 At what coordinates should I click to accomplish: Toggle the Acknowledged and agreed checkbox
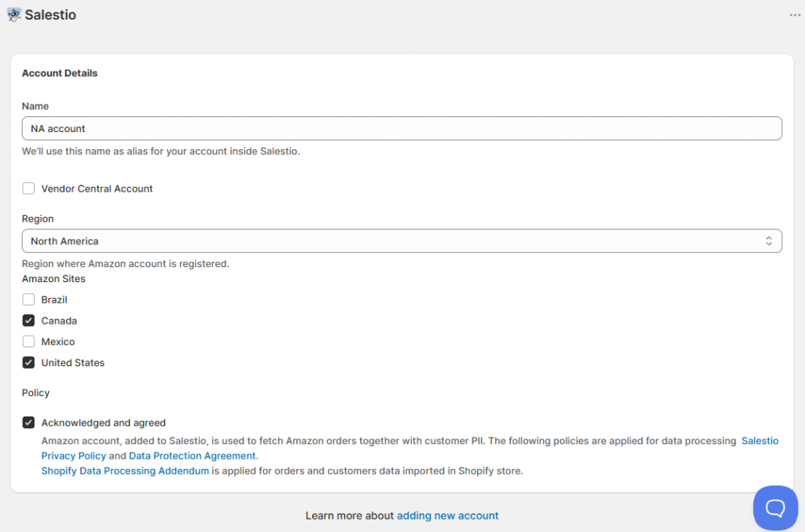pyautogui.click(x=29, y=423)
